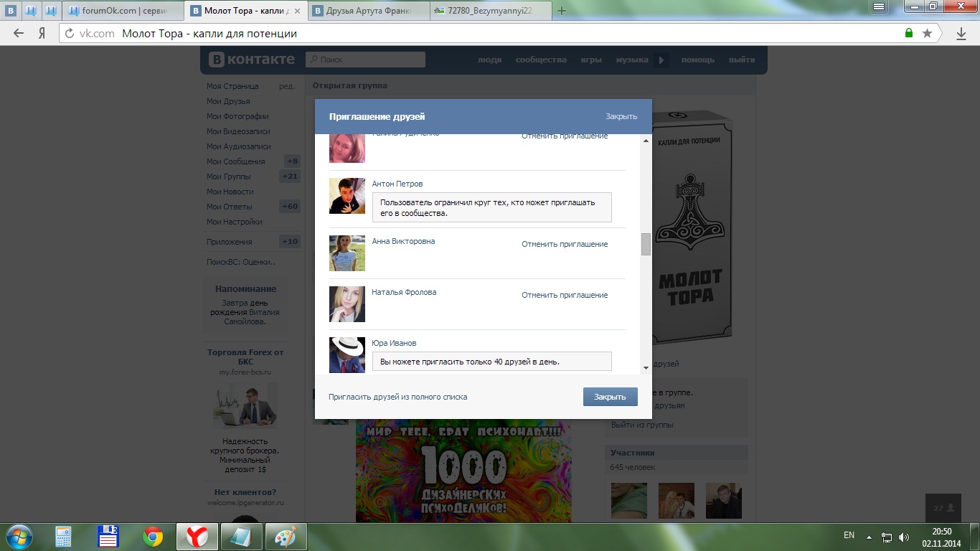Switch to the Друзья Артута Франк tab
Image resolution: width=980 pixels, height=551 pixels.
368,11
